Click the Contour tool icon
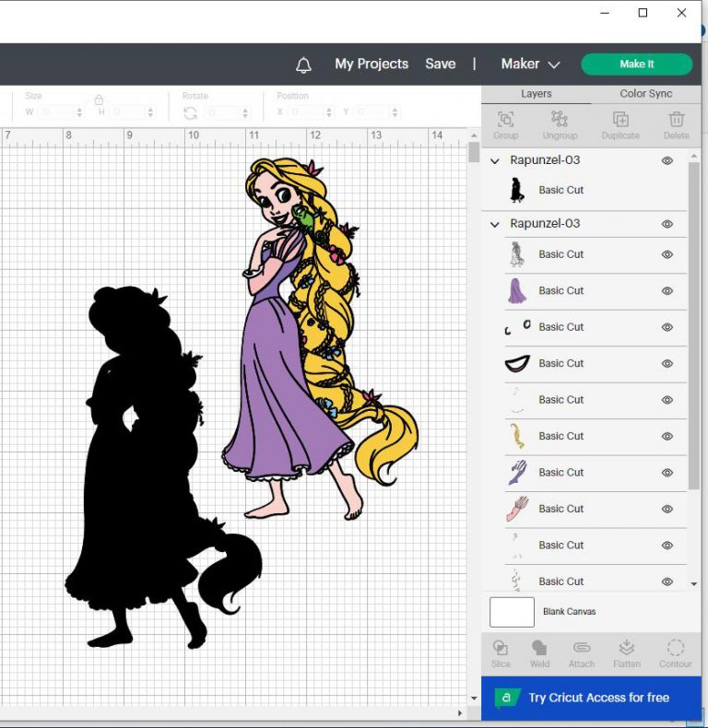The image size is (708, 728). point(676,648)
